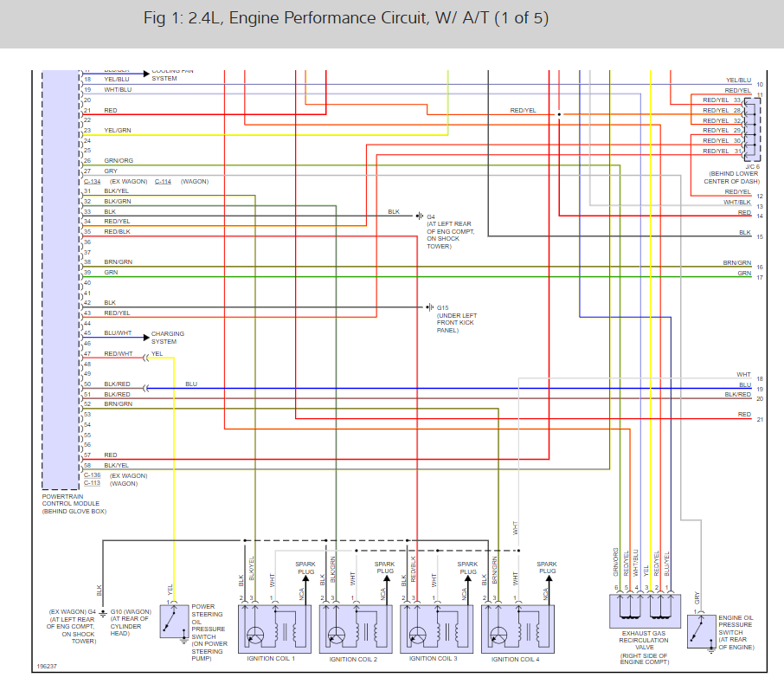The width and height of the screenshot is (784, 684).
Task: Click the Powertrain Control Module label text
Action: [x=74, y=504]
